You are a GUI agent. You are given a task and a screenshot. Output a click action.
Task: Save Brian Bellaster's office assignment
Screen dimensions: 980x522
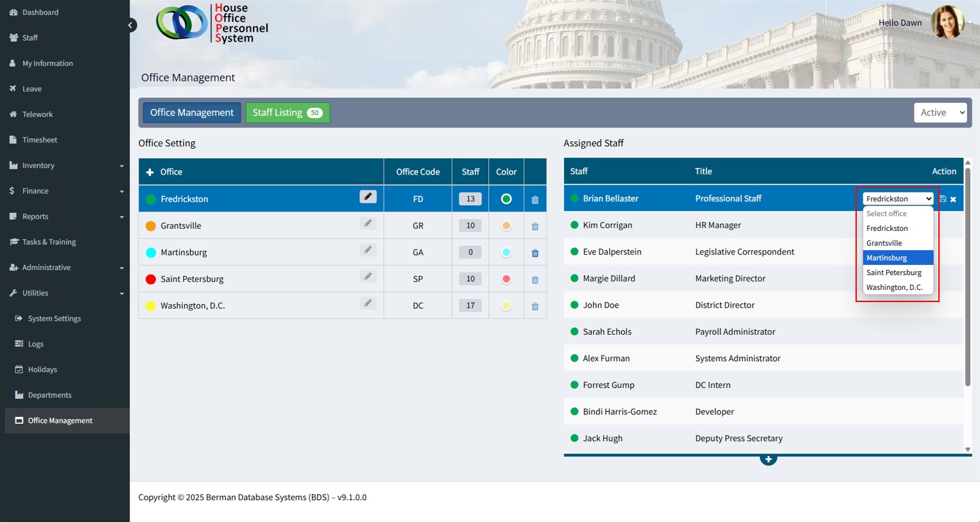tap(943, 199)
